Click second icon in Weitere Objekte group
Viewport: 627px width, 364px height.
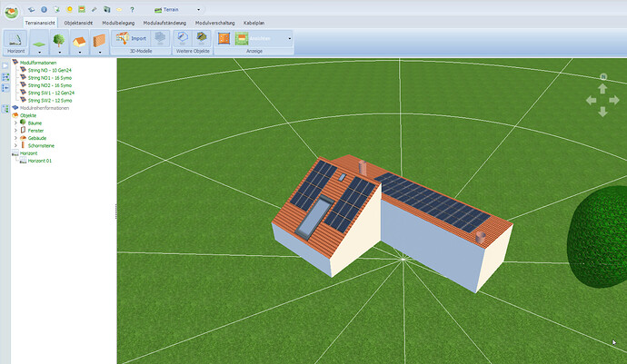point(202,38)
